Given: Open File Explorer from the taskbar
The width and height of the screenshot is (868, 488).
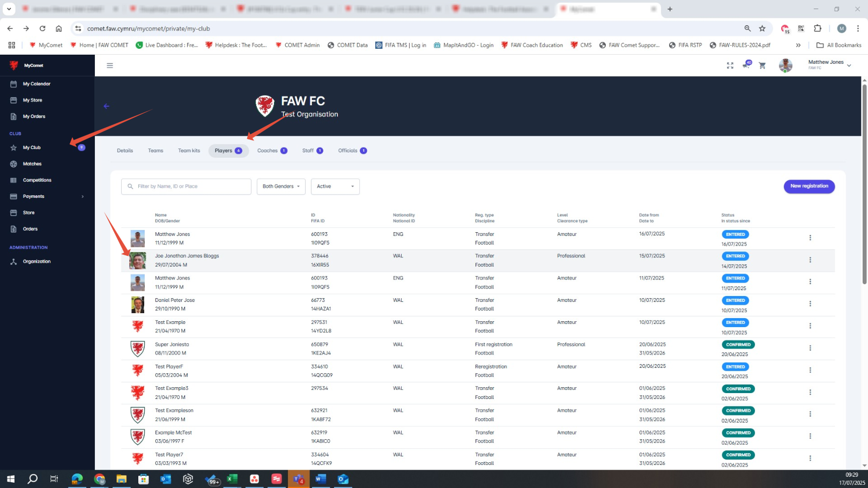Looking at the screenshot, I should click(x=121, y=479).
